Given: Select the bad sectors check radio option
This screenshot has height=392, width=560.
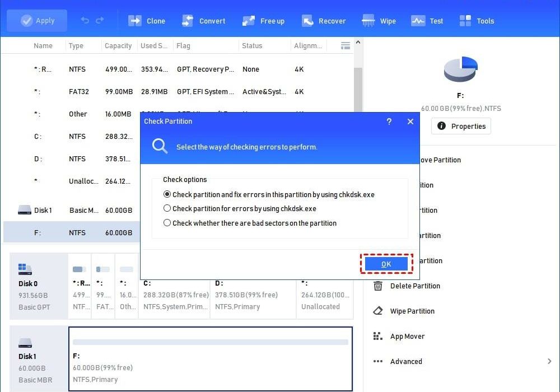Looking at the screenshot, I should coord(167,223).
